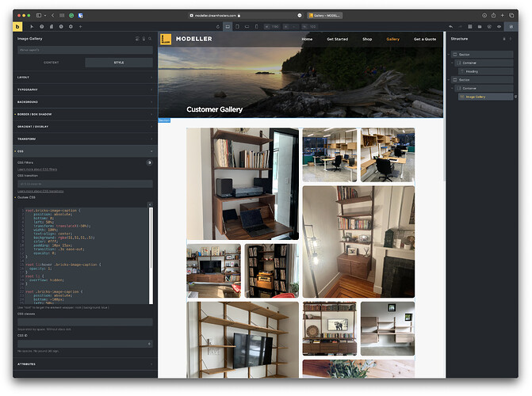Switch to mobile landscape breakpoint preview
This screenshot has height=396, width=532.
click(x=247, y=26)
